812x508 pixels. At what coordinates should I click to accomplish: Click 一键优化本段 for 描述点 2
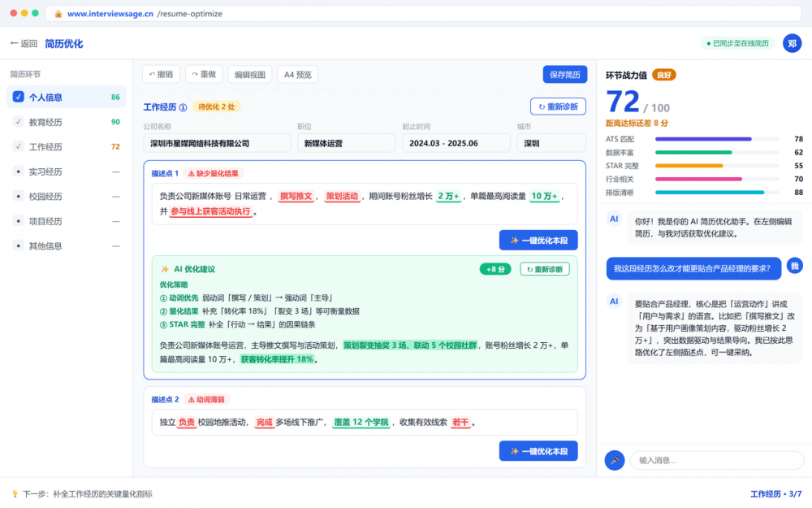538,451
